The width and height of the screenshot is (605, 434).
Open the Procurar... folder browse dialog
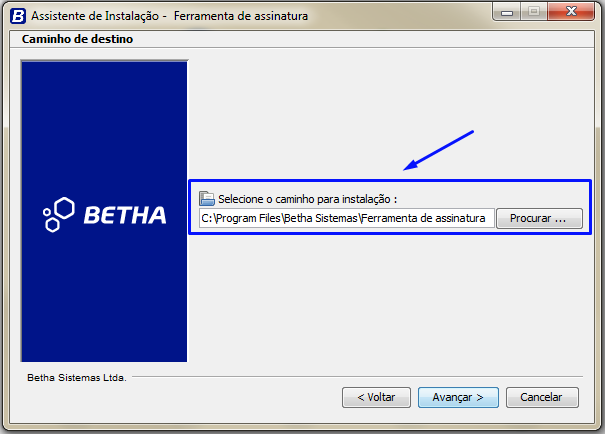[539, 218]
